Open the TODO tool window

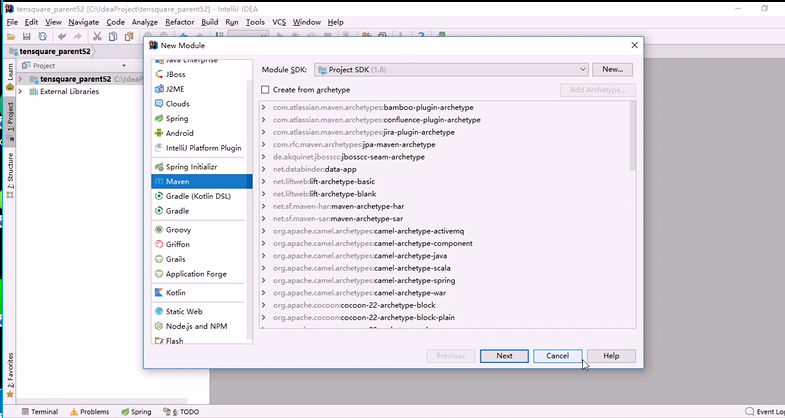(x=181, y=411)
